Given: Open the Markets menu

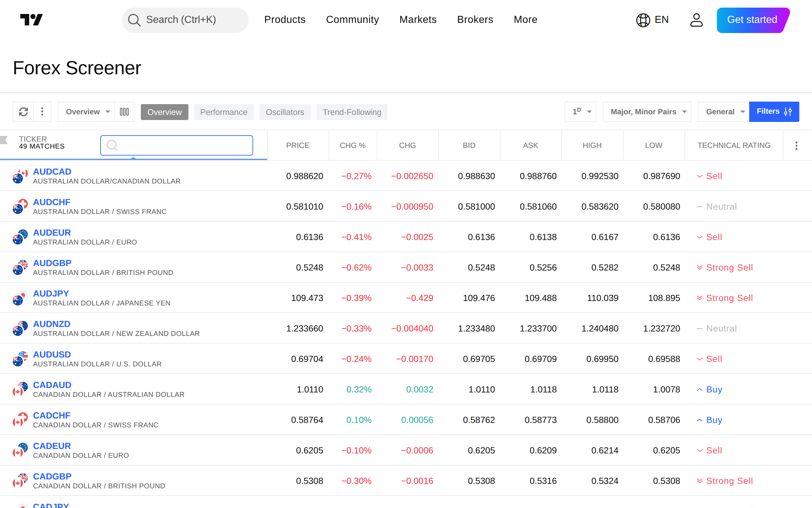Looking at the screenshot, I should coord(418,19).
